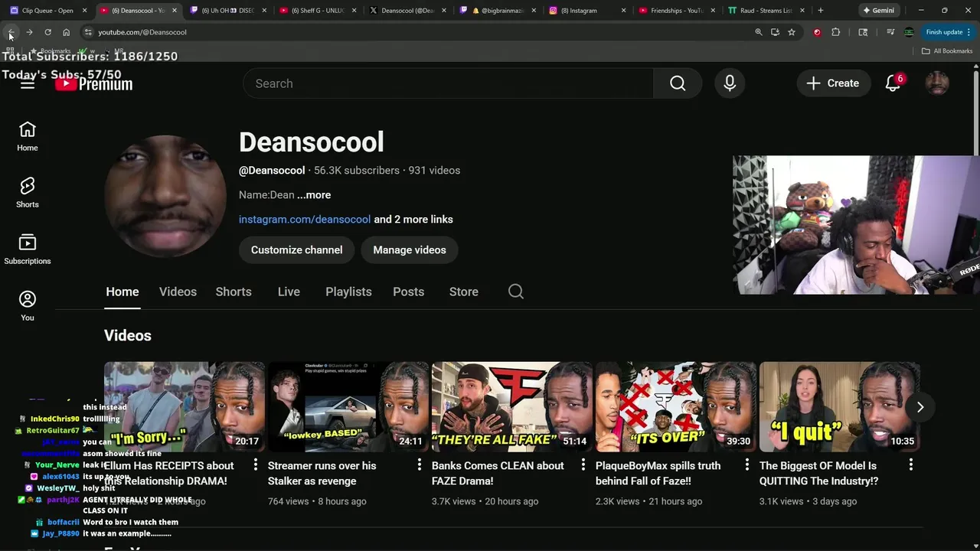This screenshot has height=551, width=980.
Task: Click the YouTube Premium logo
Action: tap(94, 84)
